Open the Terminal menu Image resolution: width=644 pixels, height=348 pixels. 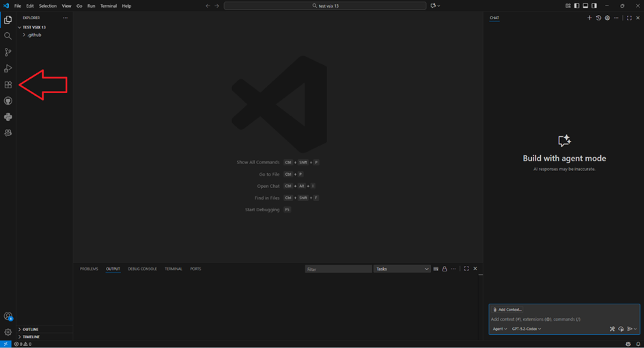coord(109,5)
